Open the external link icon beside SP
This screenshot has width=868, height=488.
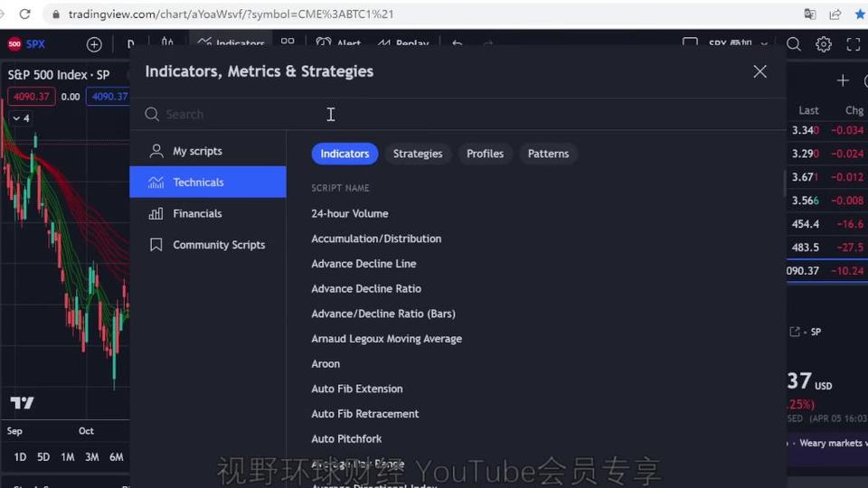click(x=795, y=332)
